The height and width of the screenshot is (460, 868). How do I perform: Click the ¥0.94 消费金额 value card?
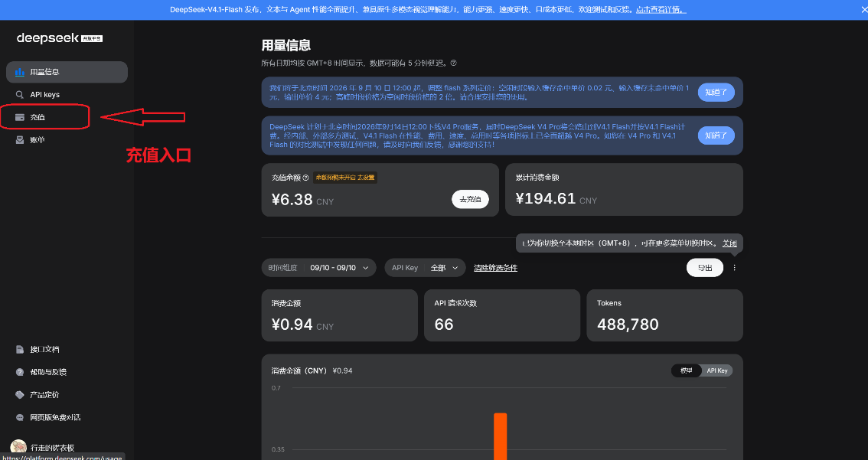click(x=339, y=315)
